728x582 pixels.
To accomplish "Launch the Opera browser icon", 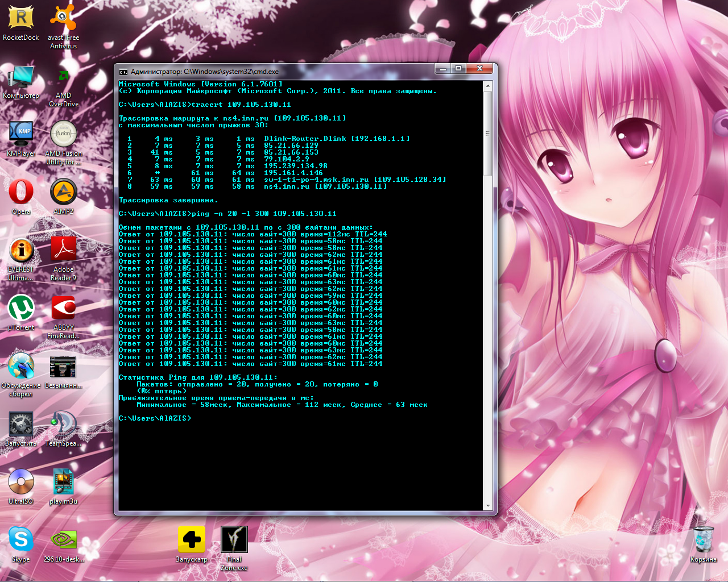I will tap(21, 197).
